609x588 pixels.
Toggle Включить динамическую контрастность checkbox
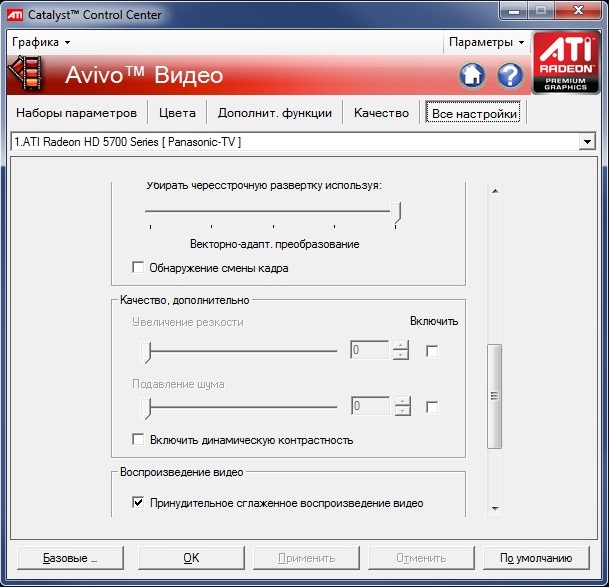point(138,439)
